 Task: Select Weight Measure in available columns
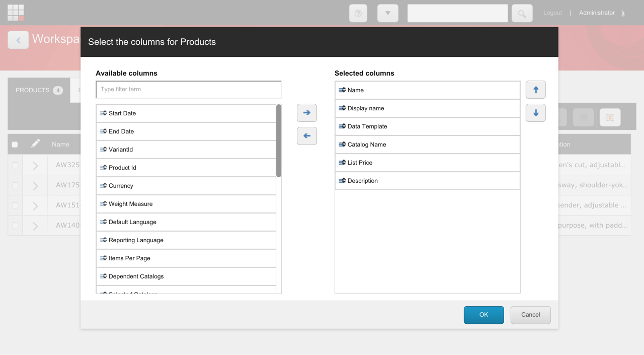click(x=186, y=204)
